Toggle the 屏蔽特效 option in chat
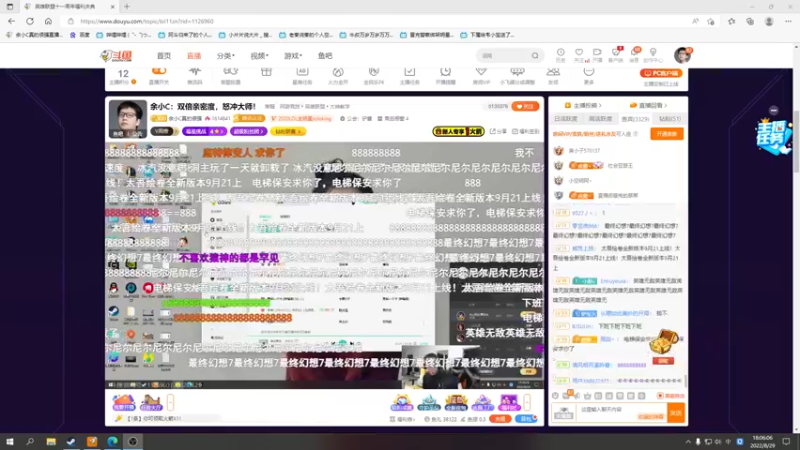The width and height of the screenshot is (800, 450). pyautogui.click(x=670, y=396)
